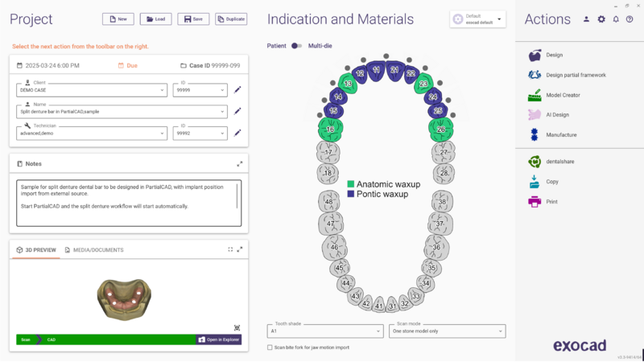The image size is (644, 362).
Task: Open settings gear icon
Action: [x=601, y=19]
